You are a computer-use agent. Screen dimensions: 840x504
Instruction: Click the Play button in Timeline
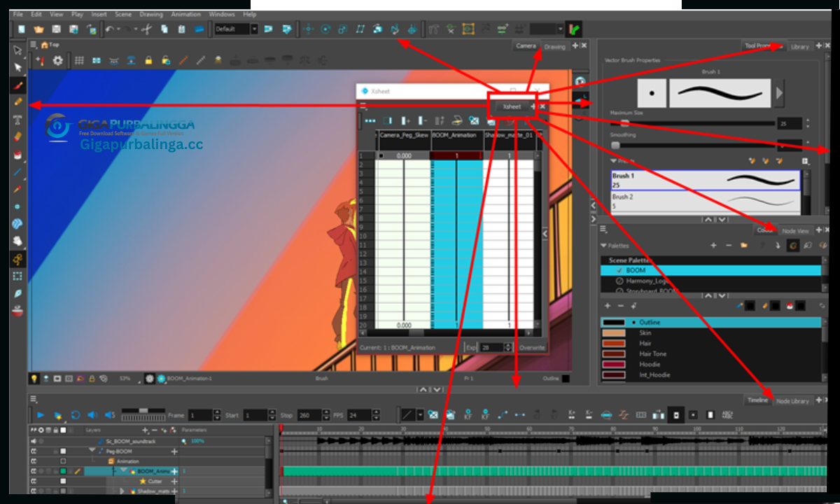41,415
